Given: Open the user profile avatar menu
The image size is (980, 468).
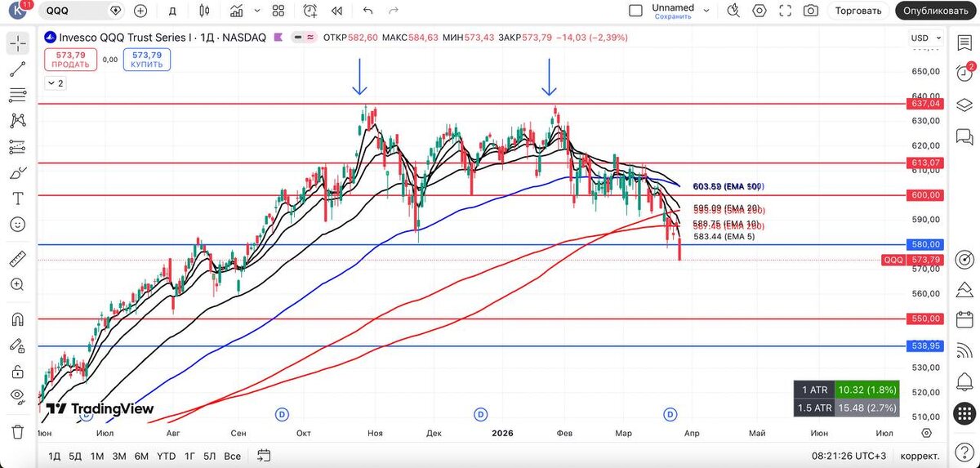Looking at the screenshot, I should 18,10.
